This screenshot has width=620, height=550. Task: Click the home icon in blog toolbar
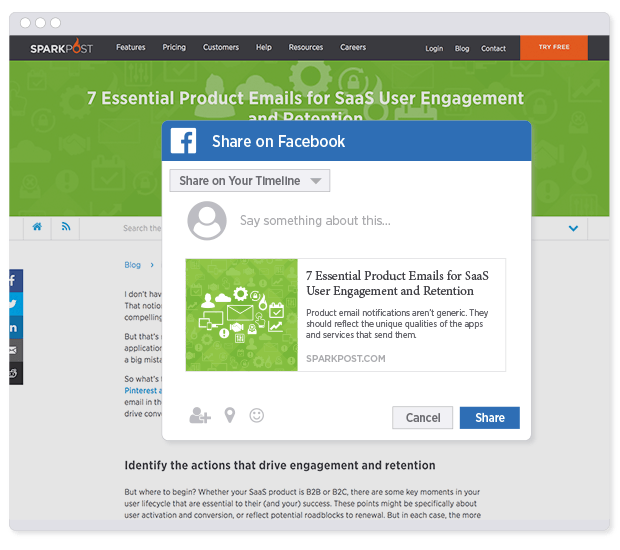point(37,227)
